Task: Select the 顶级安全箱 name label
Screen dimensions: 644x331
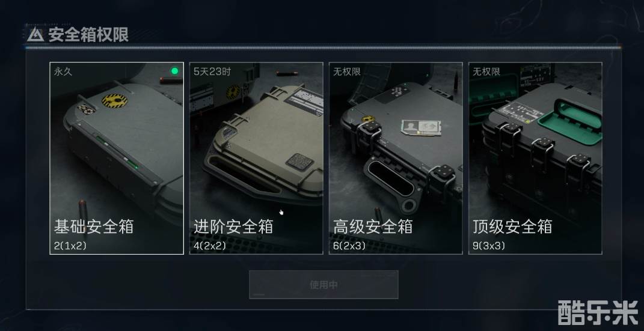Action: (x=512, y=226)
